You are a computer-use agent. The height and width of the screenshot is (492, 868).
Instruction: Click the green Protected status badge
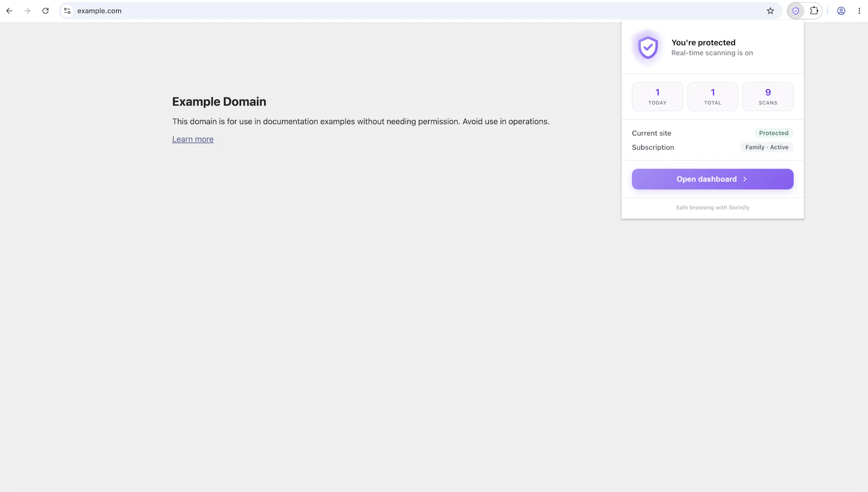click(774, 133)
